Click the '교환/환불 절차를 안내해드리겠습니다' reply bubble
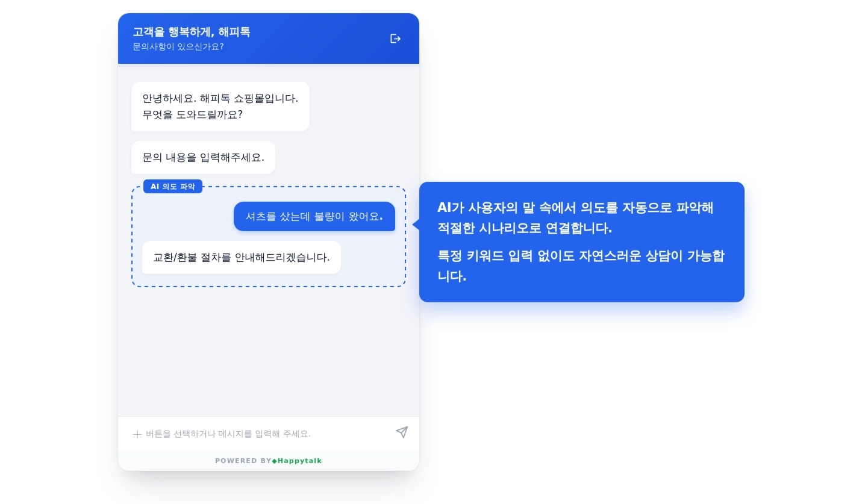865x504 pixels. tap(242, 257)
